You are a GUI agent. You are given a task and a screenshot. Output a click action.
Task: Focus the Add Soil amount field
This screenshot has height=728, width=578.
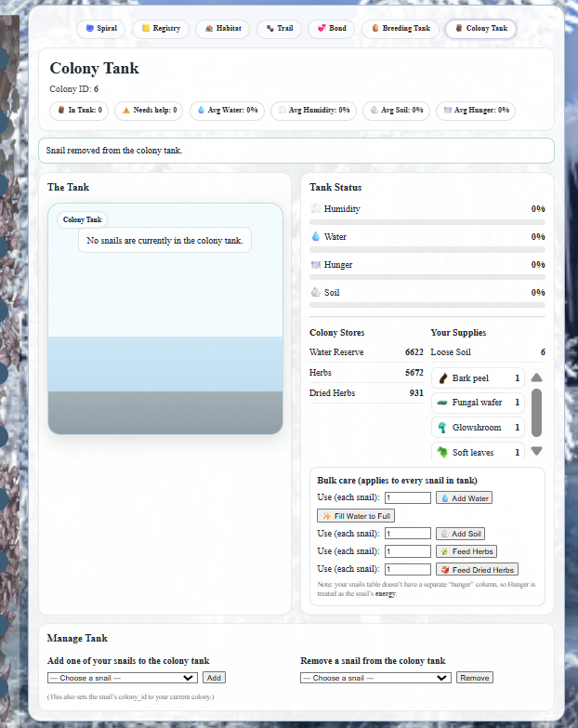point(407,534)
